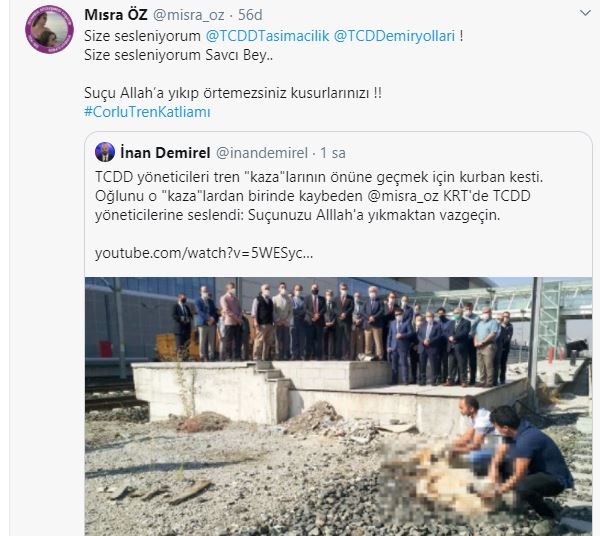Viewport: 600px width, 536px height.
Task: Click the 56d tweet timestamp
Action: click(250, 15)
